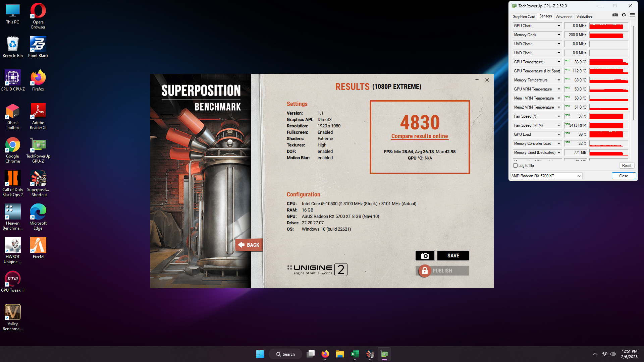Open the GPU Temperature (Hot Spot) dropdown
Screen dimensions: 644x362
(x=559, y=71)
